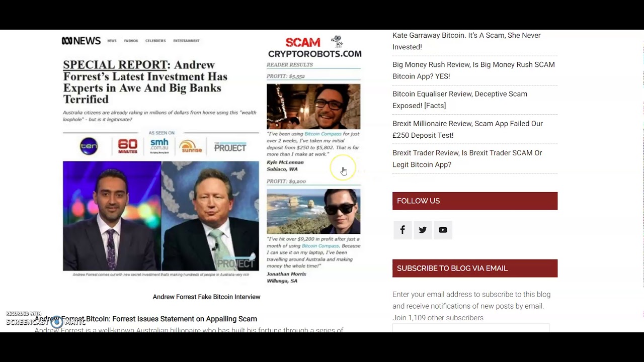Viewport: 644px width, 362px height.
Task: Click the 60 Minutes logo
Action: click(128, 146)
